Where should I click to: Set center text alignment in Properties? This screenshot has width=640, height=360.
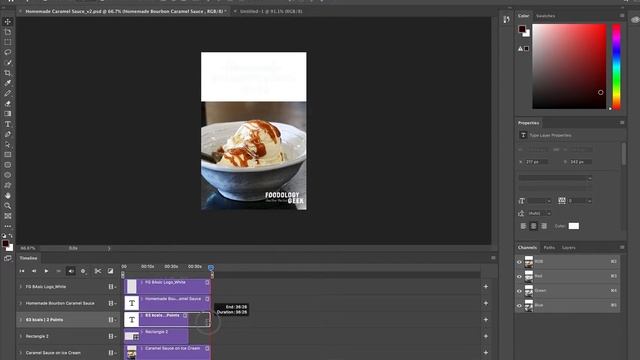click(533, 226)
